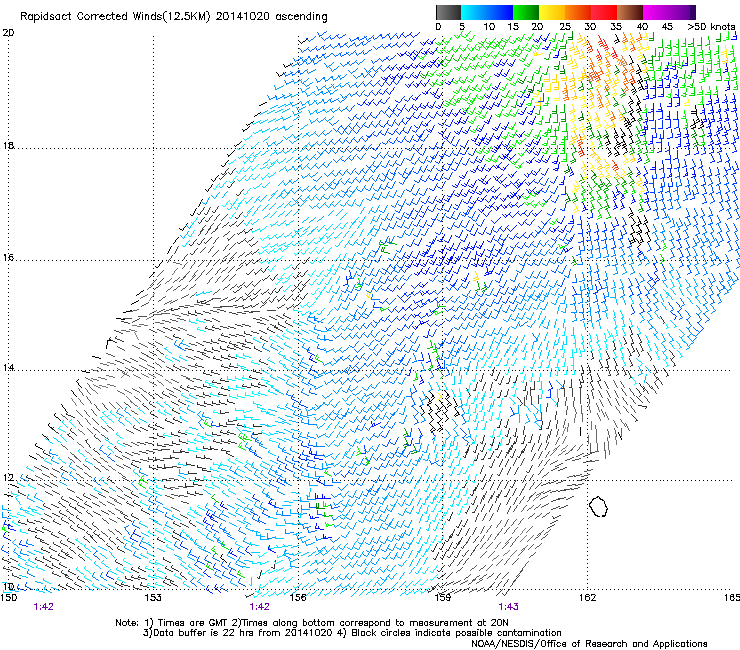Click the longitude label 150
Viewport: 740px width, 650px height.
[9, 598]
